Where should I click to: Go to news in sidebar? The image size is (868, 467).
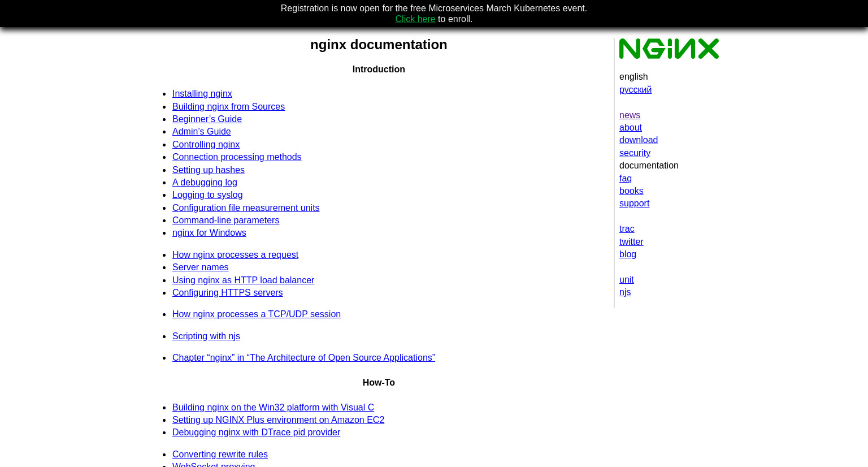click(x=630, y=115)
